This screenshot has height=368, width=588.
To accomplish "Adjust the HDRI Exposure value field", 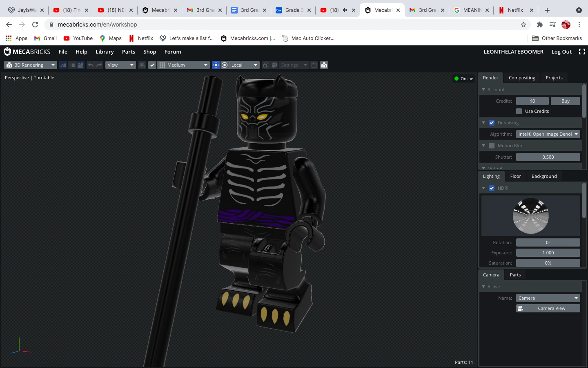I will pos(548,252).
